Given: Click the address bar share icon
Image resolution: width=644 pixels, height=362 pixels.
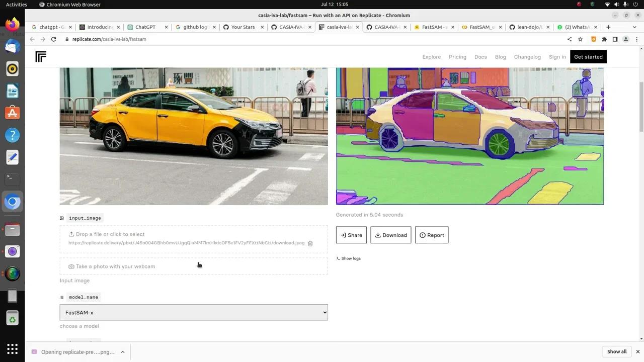Looking at the screenshot, I should click(569, 39).
